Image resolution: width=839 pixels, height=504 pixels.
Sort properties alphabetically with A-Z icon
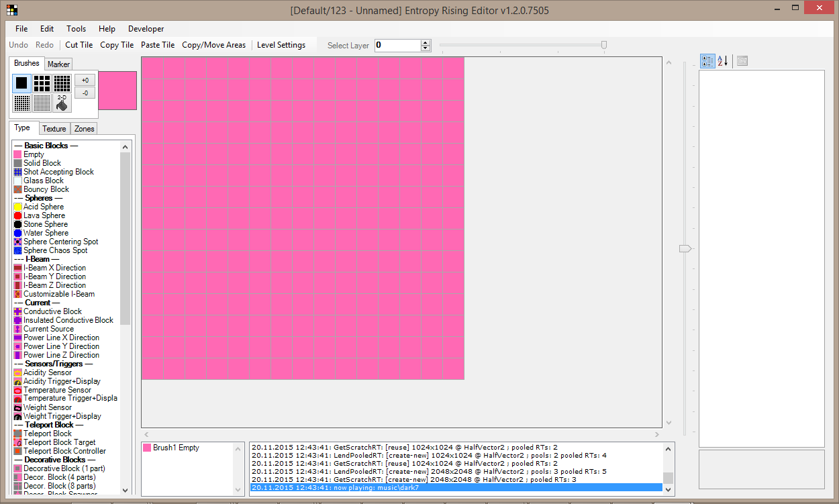click(x=723, y=61)
